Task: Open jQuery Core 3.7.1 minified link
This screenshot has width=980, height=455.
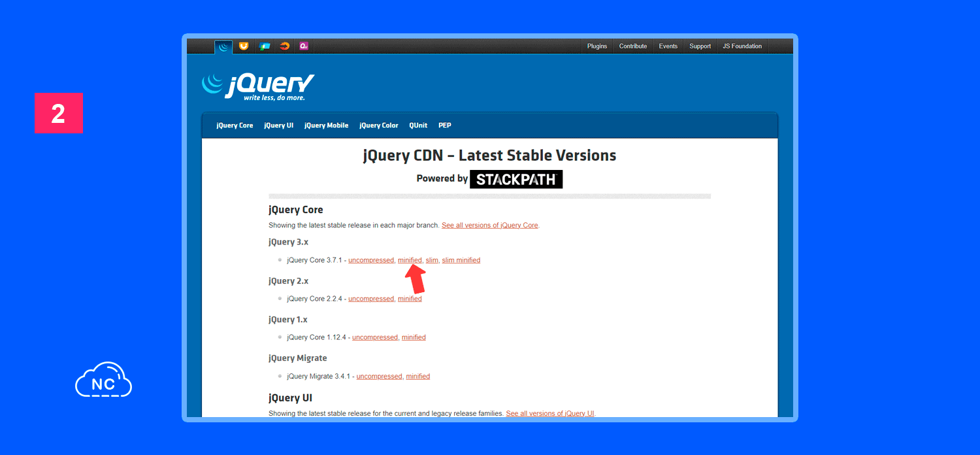Action: pos(410,260)
